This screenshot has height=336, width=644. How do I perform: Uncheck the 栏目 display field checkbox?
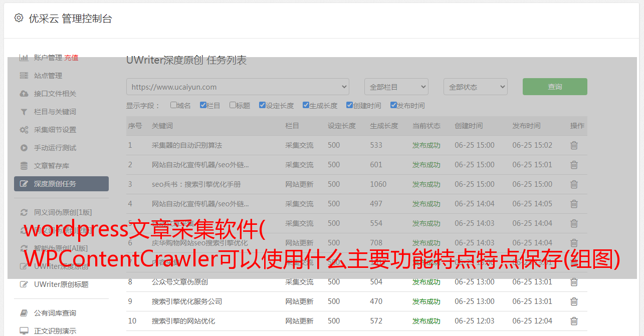click(203, 105)
